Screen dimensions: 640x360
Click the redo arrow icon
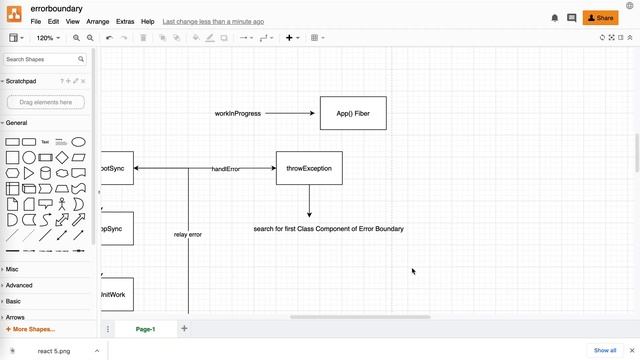coord(124,38)
